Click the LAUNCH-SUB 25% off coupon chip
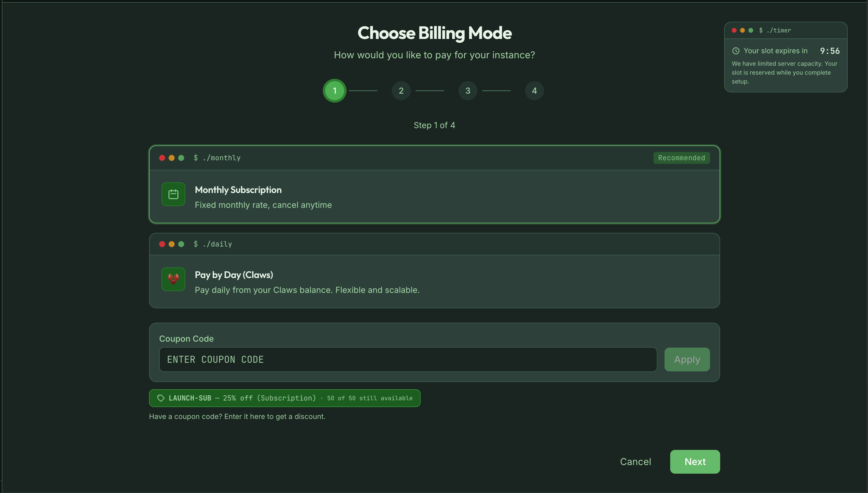868x493 pixels. point(284,398)
